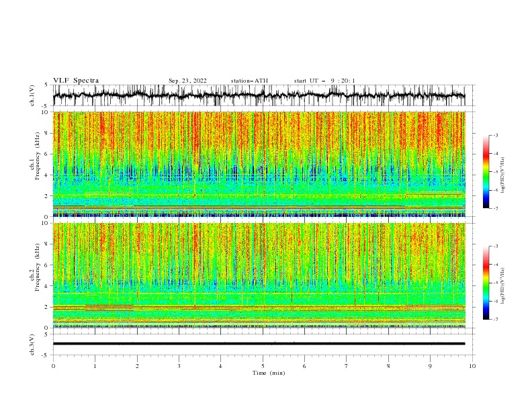Click the "6" tick on time axis
This screenshot has height=411, width=532.
(x=305, y=366)
